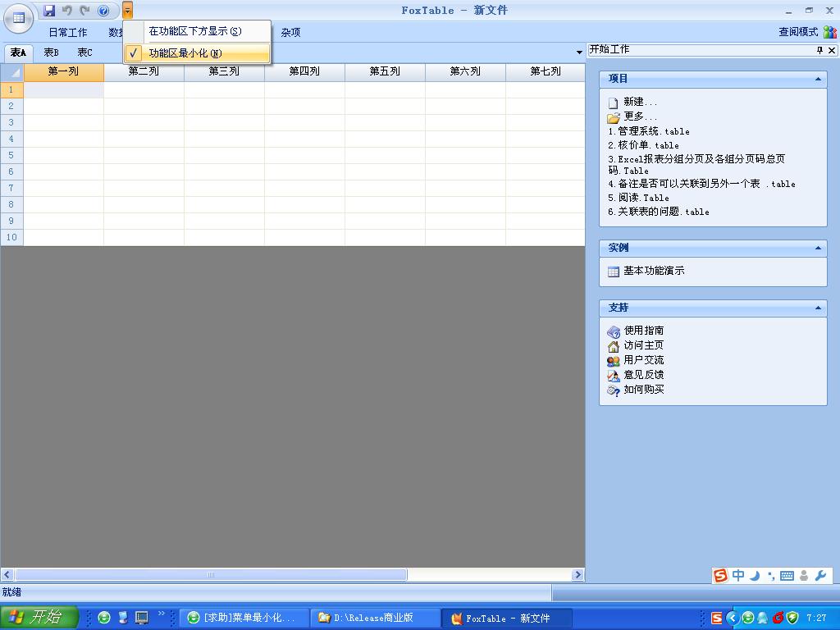Switch to the 表B tab
The height and width of the screenshot is (630, 840).
[x=52, y=52]
